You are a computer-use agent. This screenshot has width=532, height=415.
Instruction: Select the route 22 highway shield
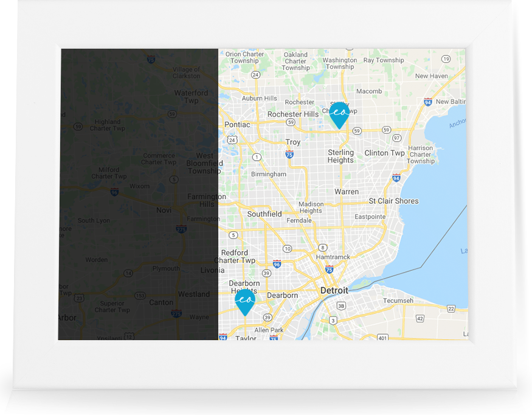coord(451,309)
